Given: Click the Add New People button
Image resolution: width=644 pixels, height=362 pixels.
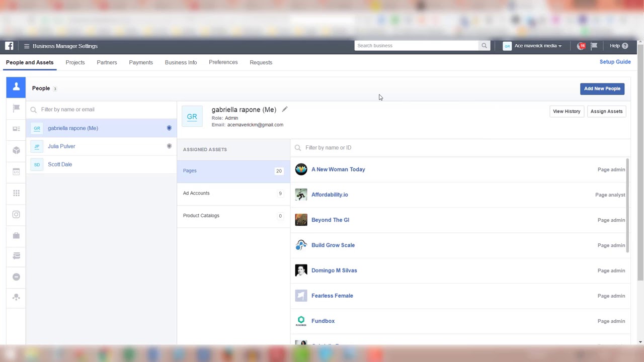Looking at the screenshot, I should (x=602, y=88).
